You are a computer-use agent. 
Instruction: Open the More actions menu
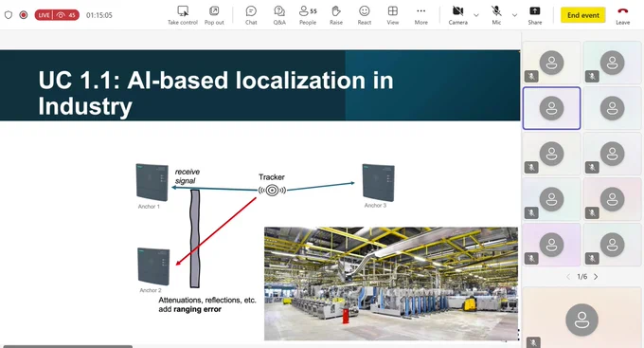(421, 15)
